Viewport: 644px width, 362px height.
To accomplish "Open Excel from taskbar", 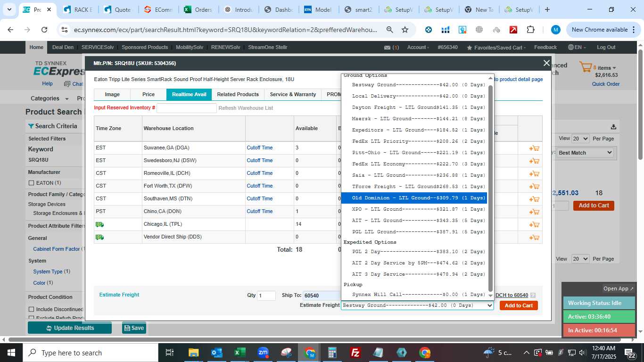I will tap(240, 353).
